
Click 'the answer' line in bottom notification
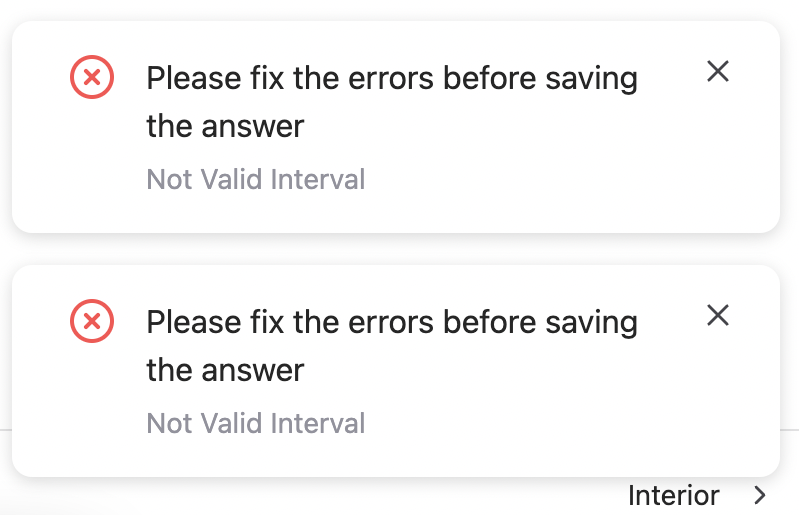[x=225, y=370]
